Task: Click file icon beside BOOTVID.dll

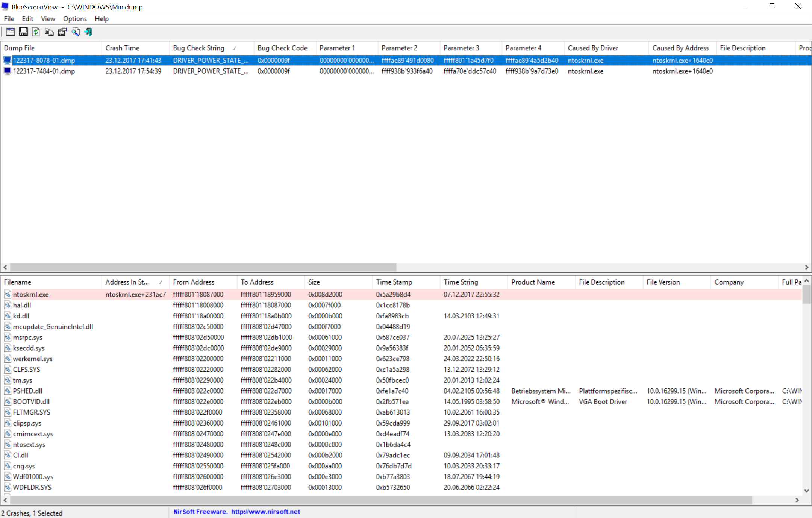Action: [x=8, y=401]
